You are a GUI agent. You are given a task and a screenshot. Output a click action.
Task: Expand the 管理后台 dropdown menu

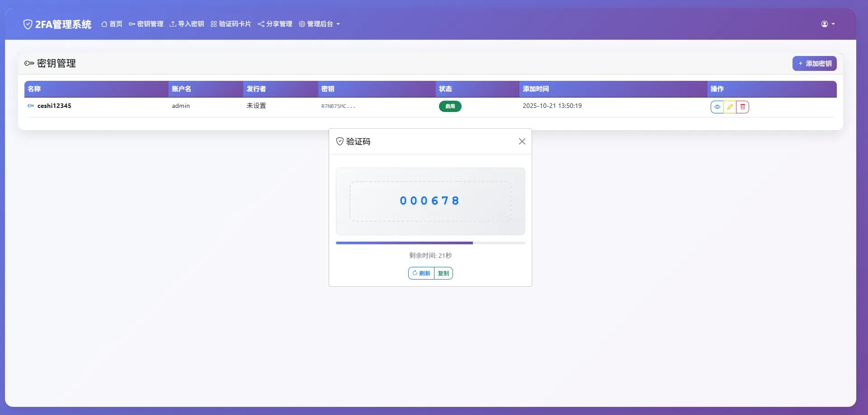point(319,24)
